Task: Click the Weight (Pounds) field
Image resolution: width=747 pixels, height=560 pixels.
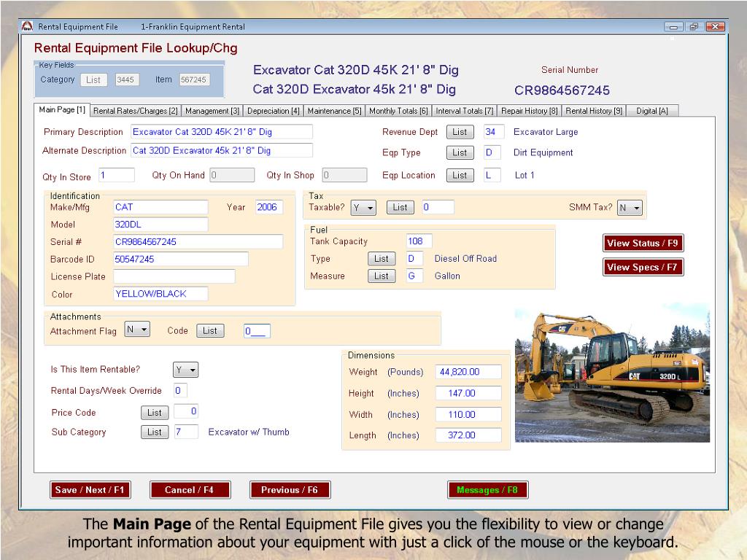Action: [468, 372]
